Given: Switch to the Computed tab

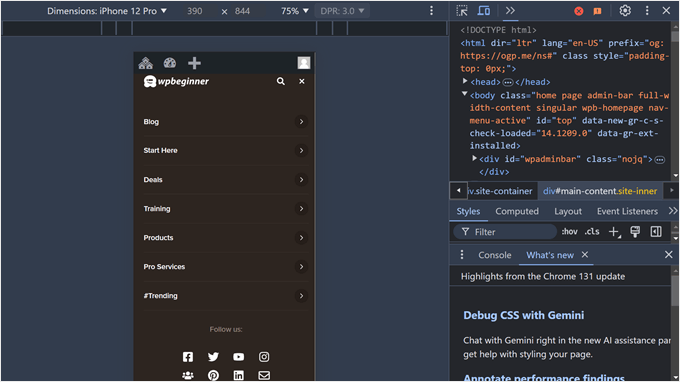Looking at the screenshot, I should 517,211.
